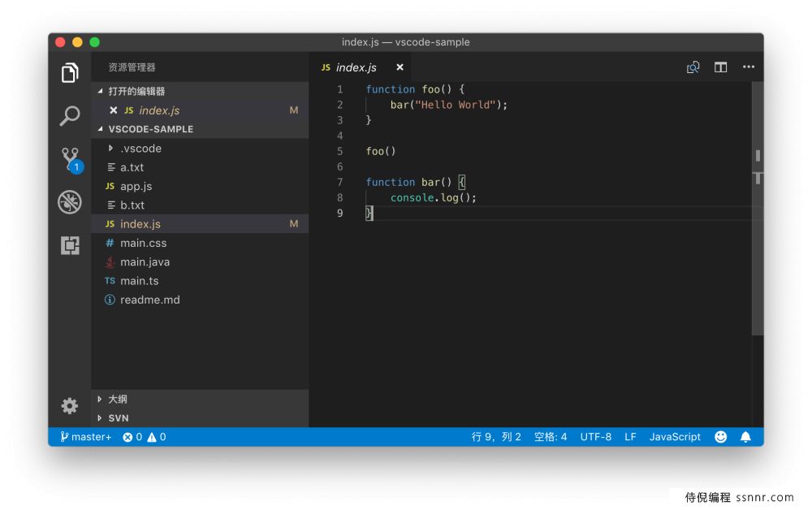The width and height of the screenshot is (812, 510).
Task: Open the Search view in activity bar
Action: [70, 116]
